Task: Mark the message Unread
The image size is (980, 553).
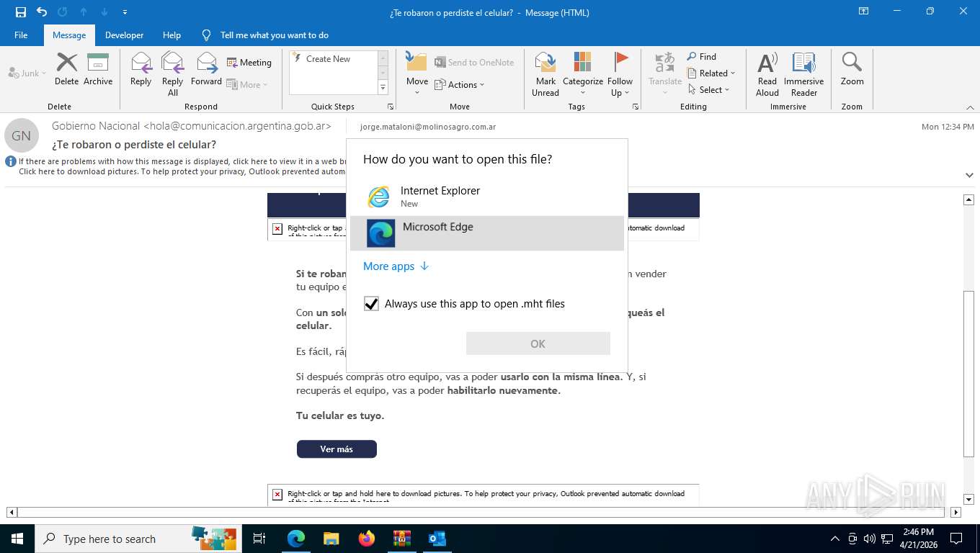Action: point(545,74)
